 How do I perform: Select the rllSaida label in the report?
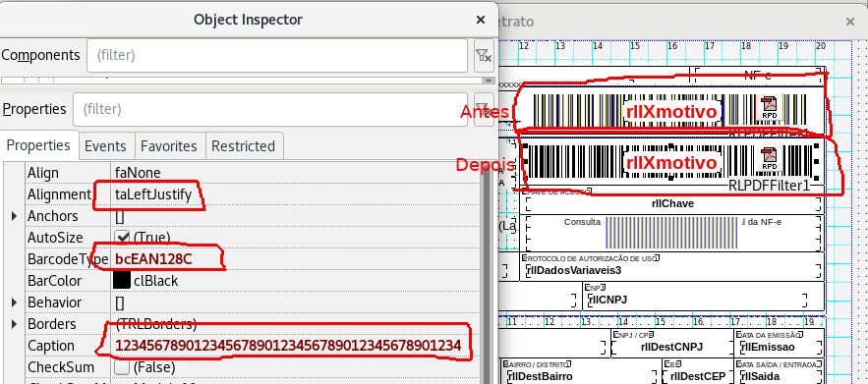point(760,376)
